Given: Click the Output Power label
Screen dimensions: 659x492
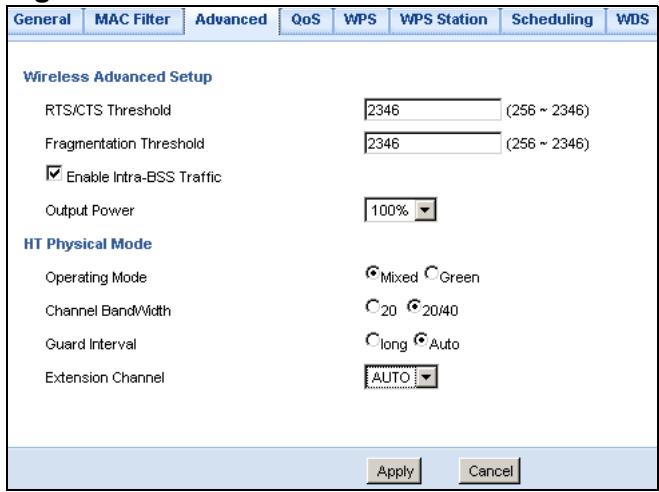Looking at the screenshot, I should click(x=90, y=210).
